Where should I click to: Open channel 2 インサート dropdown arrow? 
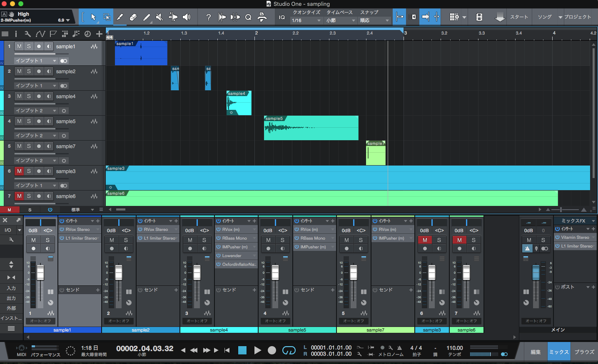point(171,221)
